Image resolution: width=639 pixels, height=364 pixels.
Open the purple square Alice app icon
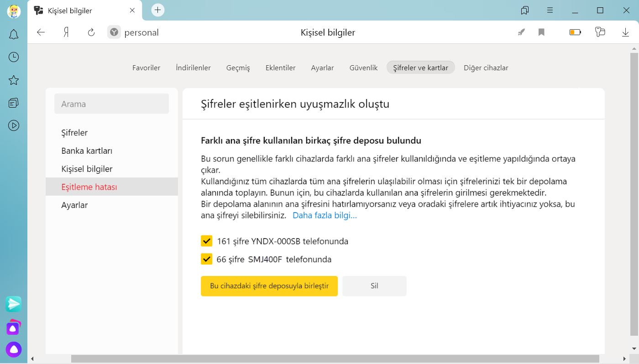[x=14, y=327]
